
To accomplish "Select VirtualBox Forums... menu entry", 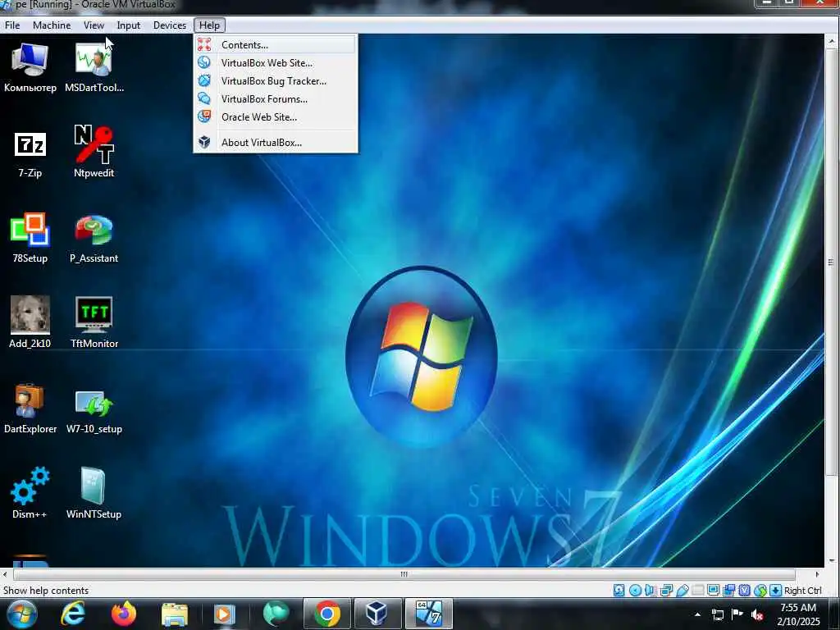I will tap(276, 99).
